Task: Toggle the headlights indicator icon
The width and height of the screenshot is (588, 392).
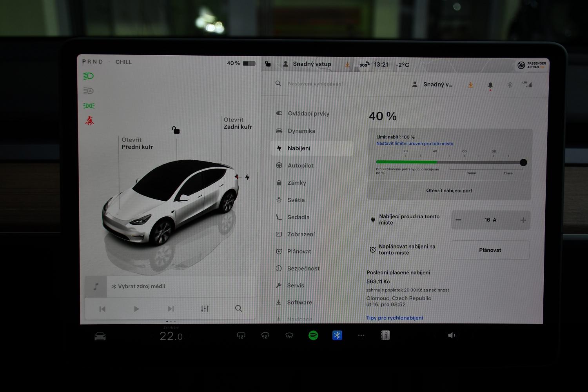Action: pos(89,76)
